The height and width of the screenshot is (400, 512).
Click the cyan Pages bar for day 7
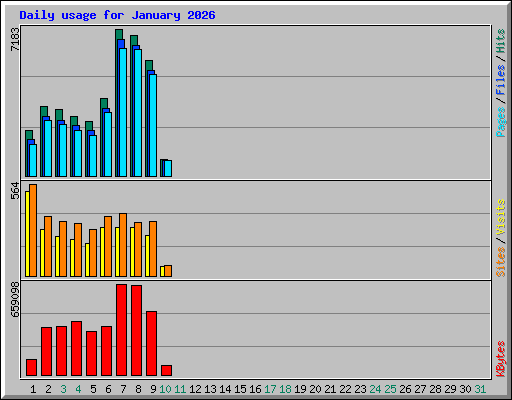coord(123,112)
